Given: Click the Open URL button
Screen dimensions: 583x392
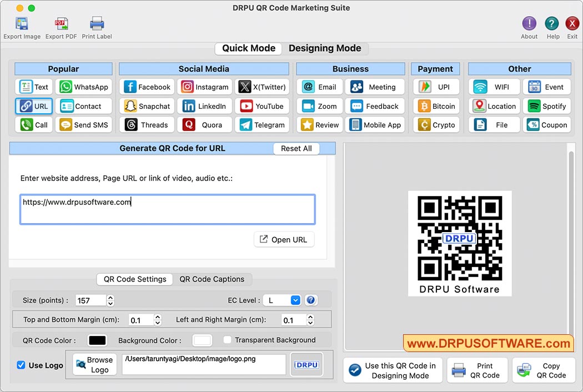Looking at the screenshot, I should (284, 239).
